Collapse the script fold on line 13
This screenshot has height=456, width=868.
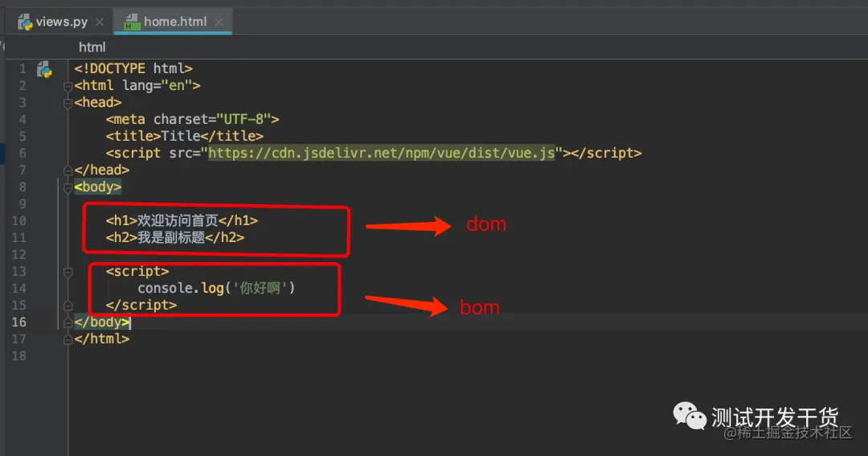point(68,272)
